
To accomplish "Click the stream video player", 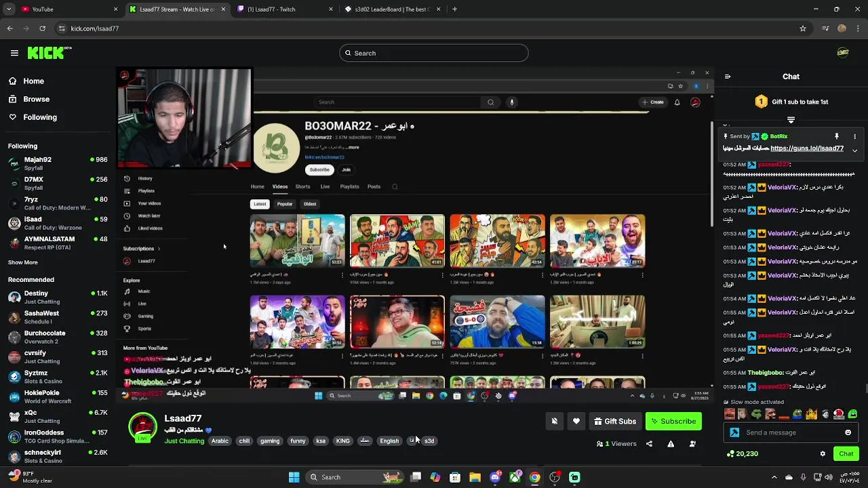I will tap(414, 235).
